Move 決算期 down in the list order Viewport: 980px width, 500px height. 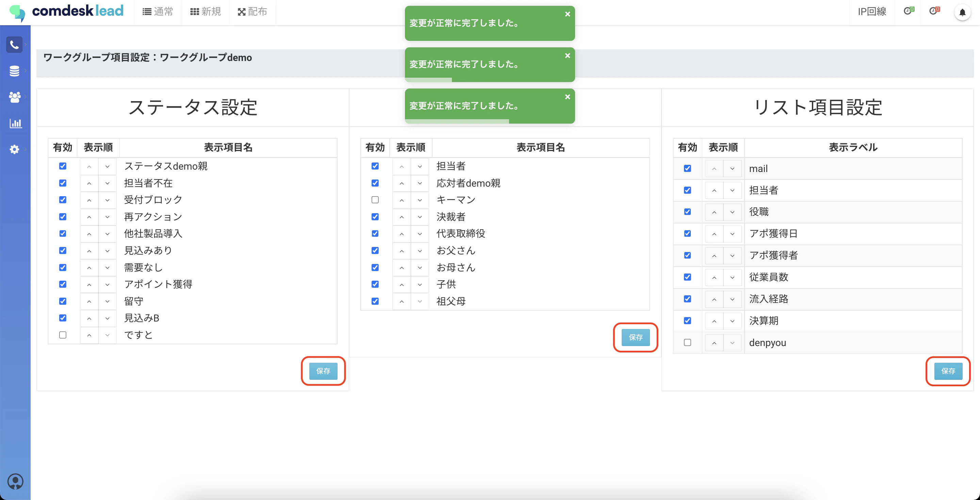click(x=732, y=321)
